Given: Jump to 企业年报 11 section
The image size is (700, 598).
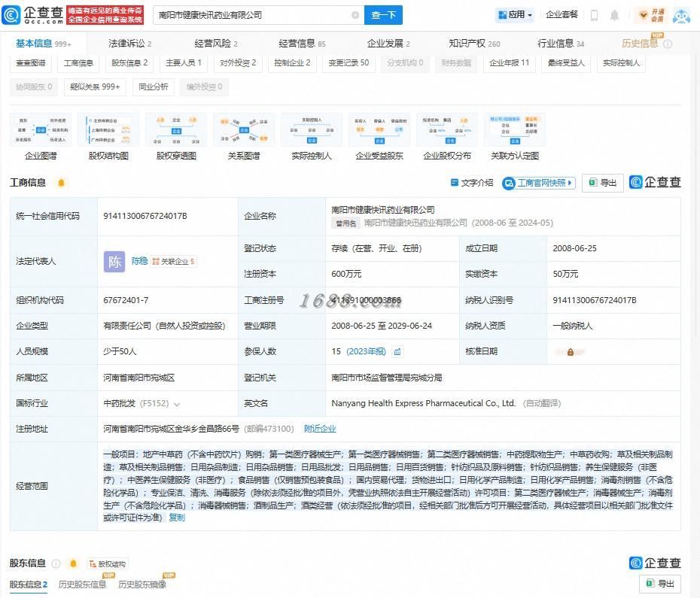Looking at the screenshot, I should [510, 63].
